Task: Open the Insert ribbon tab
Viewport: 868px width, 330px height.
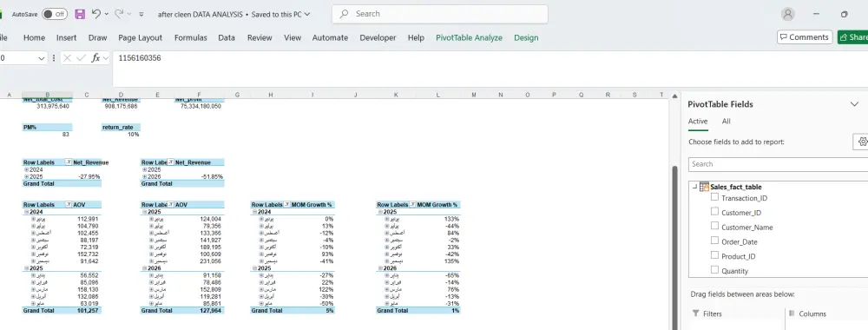Action: 67,37
